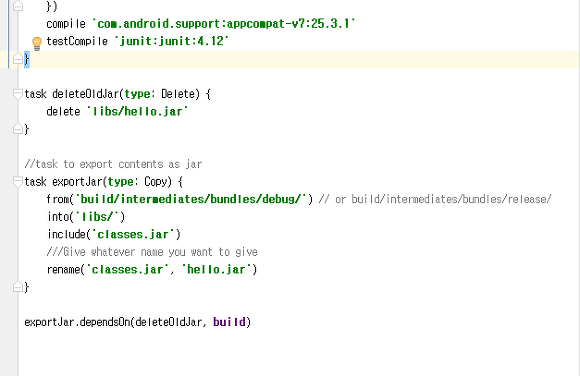Click 'classes.jar' inside include()

[133, 234]
